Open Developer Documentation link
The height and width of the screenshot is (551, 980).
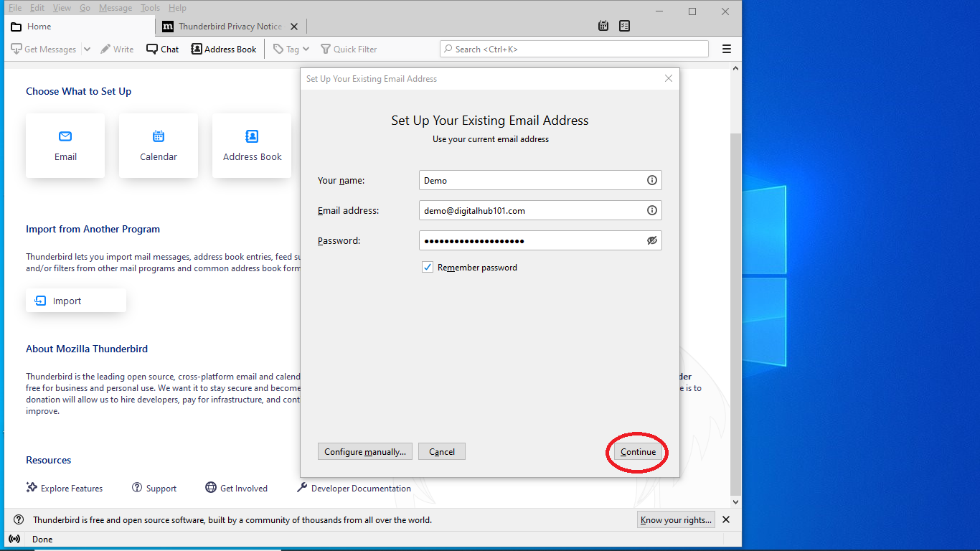[354, 488]
